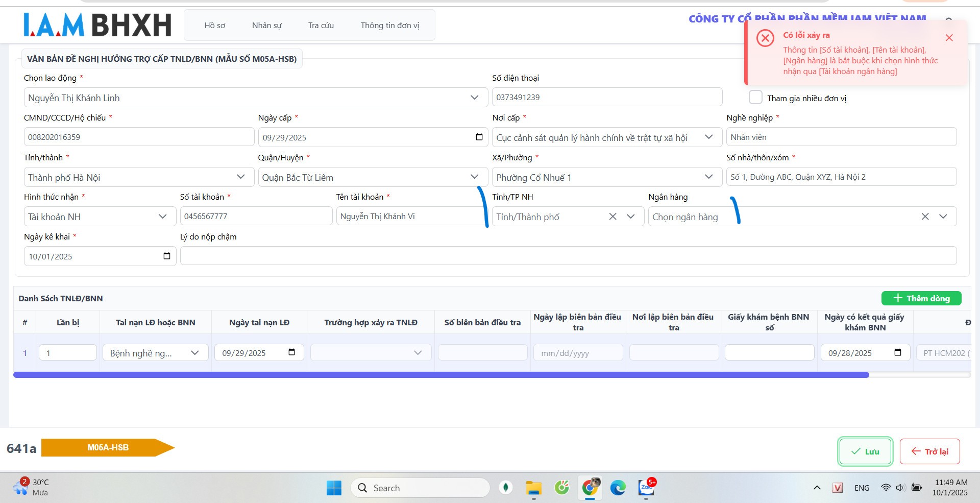This screenshot has height=503, width=980.
Task: Open Microsoft Edge from taskbar
Action: tap(618, 488)
